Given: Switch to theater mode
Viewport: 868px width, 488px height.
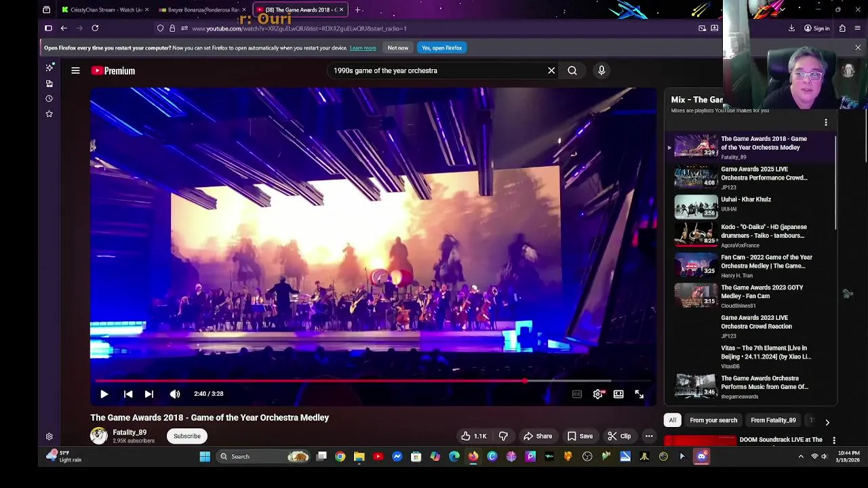Looking at the screenshot, I should pos(618,394).
